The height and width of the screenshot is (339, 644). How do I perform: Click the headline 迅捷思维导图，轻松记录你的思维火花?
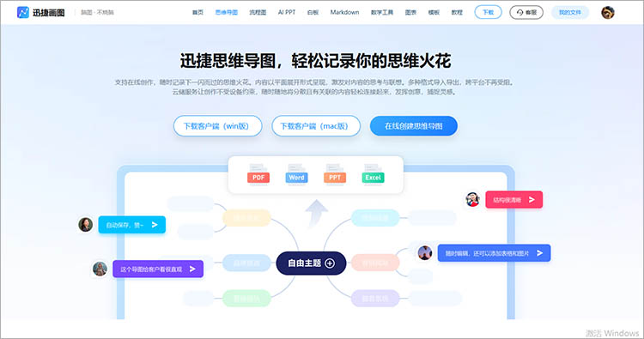(315, 61)
